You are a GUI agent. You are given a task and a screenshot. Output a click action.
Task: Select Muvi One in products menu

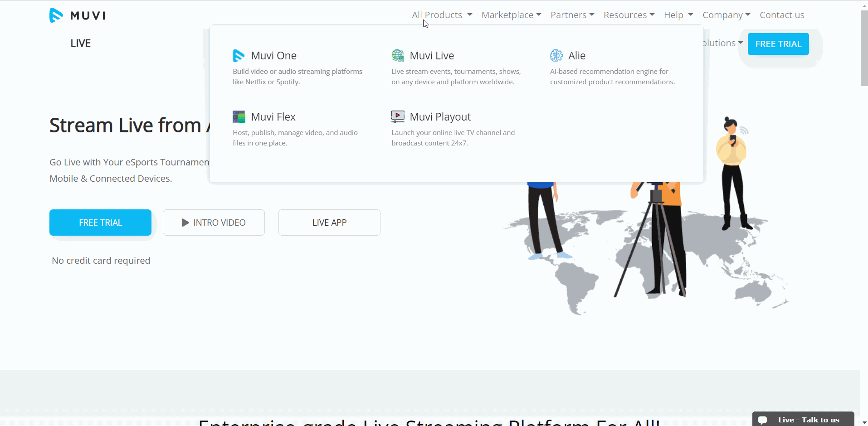point(273,56)
